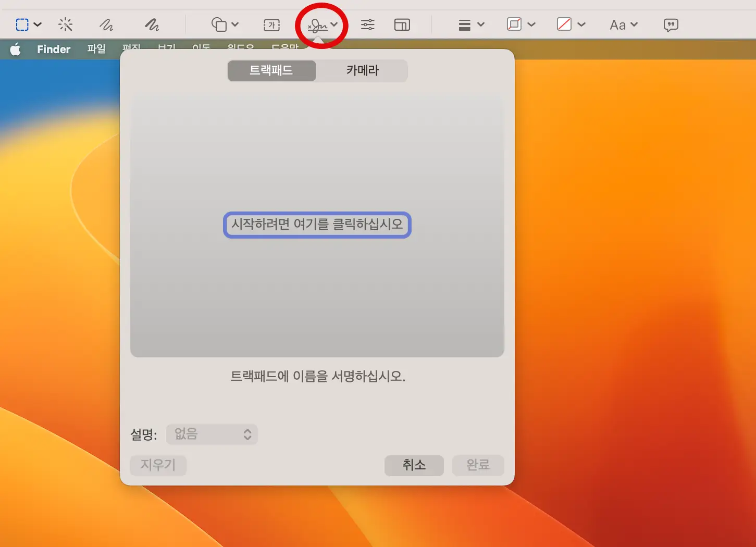Activate the Instant Alpha magic wand tool
Screen dimensions: 756x547
(x=66, y=24)
